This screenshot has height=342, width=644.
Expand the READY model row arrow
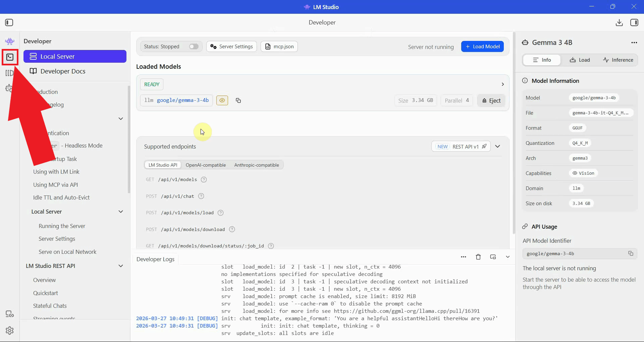[502, 84]
